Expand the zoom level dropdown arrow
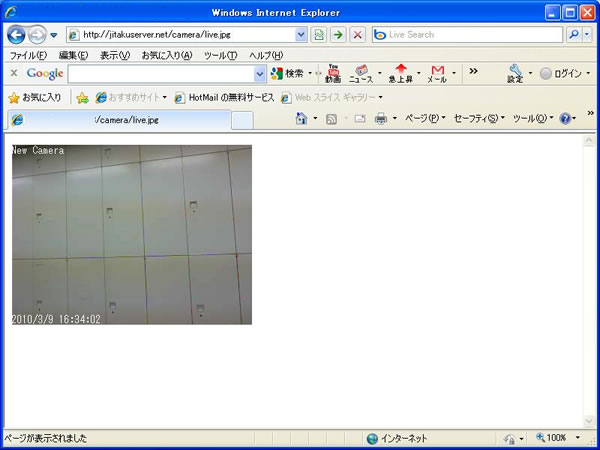This screenshot has width=600, height=450. click(x=578, y=438)
